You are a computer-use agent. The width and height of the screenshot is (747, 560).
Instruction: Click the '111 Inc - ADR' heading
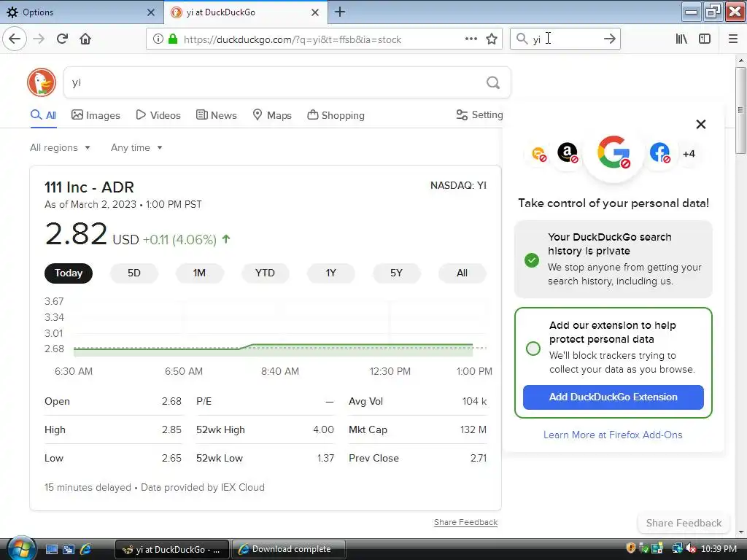89,187
